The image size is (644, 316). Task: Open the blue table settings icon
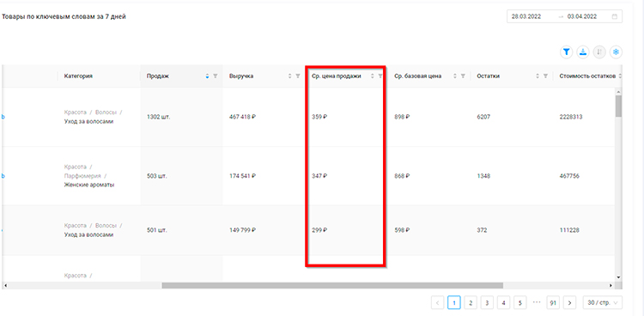(x=616, y=52)
